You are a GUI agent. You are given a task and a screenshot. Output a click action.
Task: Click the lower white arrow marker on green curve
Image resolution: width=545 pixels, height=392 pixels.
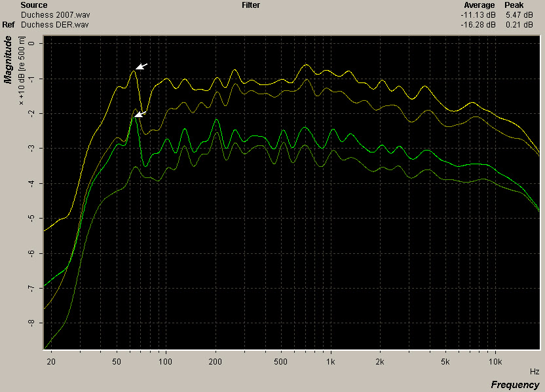pos(140,115)
